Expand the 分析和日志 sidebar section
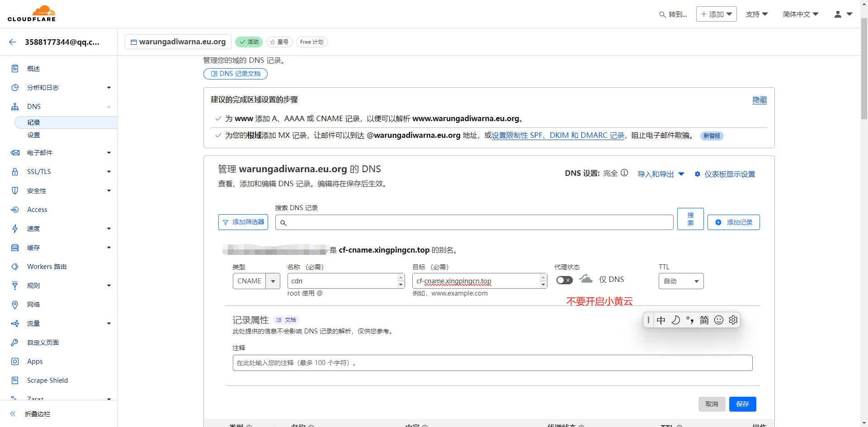The height and width of the screenshot is (427, 868). point(109,88)
